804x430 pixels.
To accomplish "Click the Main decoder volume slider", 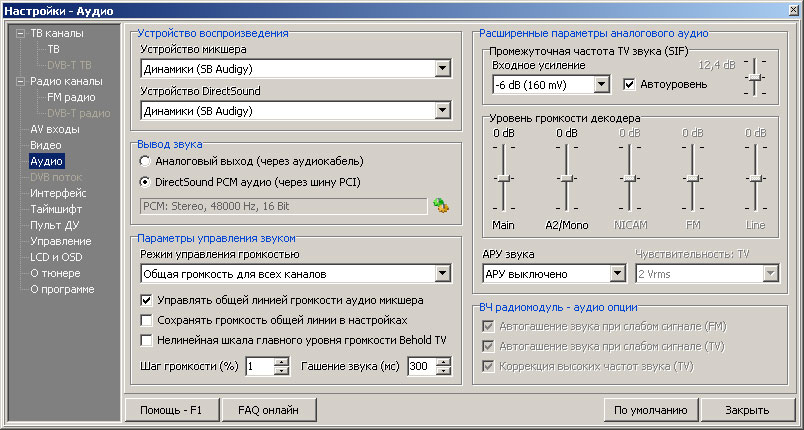I will (x=503, y=177).
